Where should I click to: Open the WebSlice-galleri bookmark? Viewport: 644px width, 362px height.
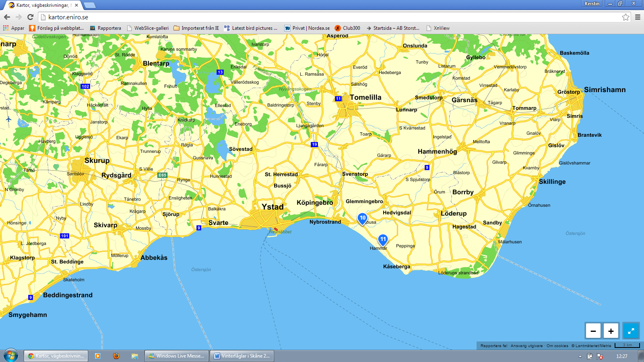148,28
